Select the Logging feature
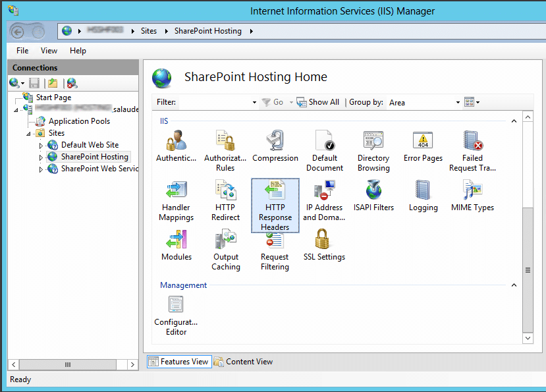The height and width of the screenshot is (392, 546). [423, 193]
